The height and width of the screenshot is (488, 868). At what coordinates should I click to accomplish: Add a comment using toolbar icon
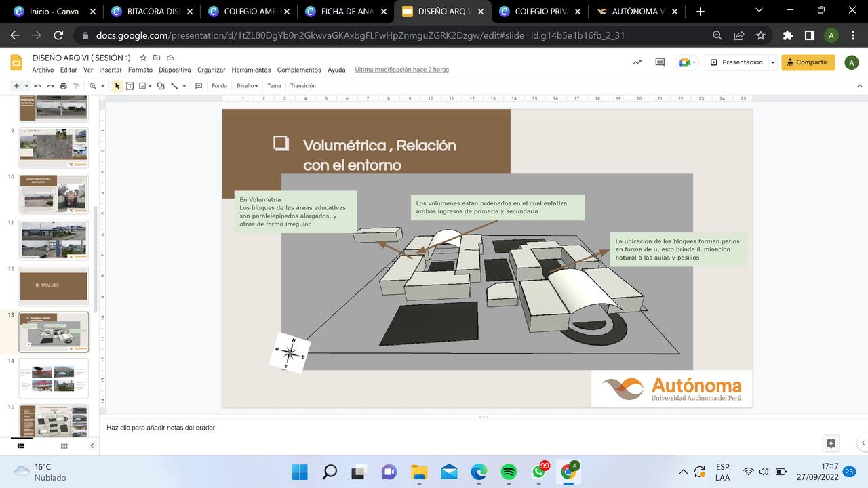pyautogui.click(x=199, y=86)
